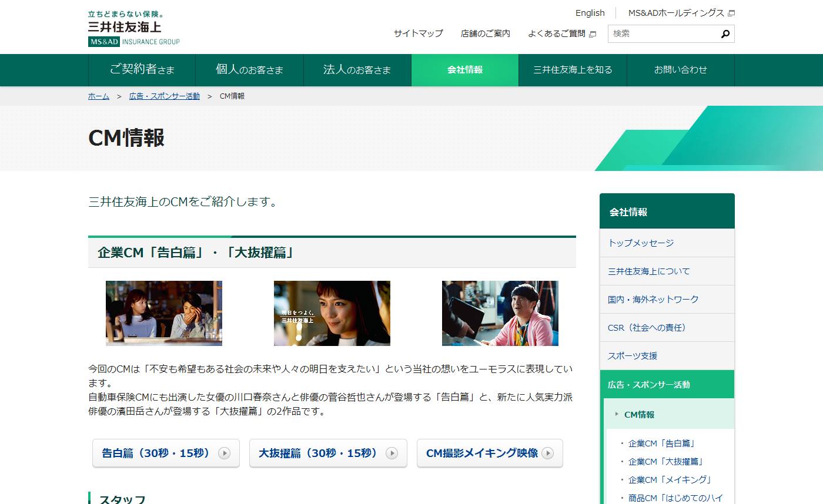823x504 pixels.
Task: Open 国内・海外ネットワーク in sidebar
Action: click(667, 299)
